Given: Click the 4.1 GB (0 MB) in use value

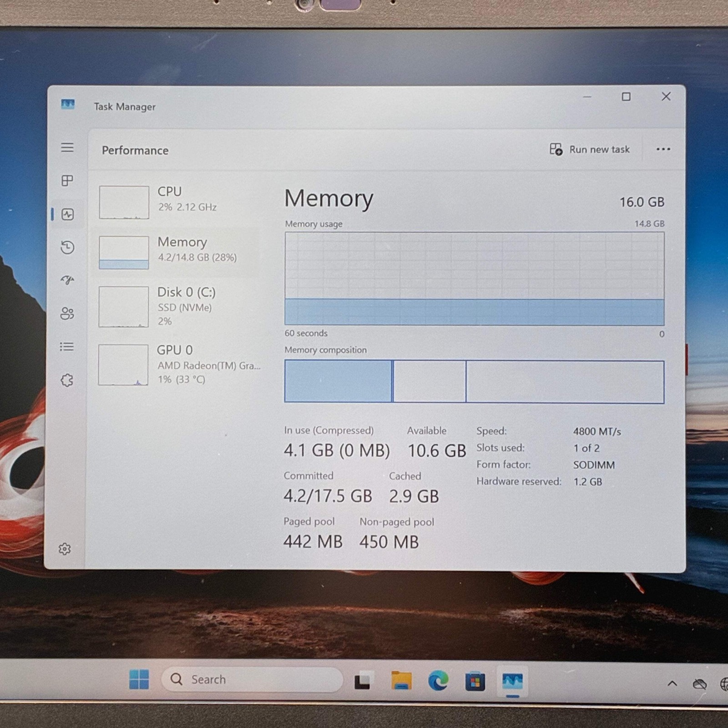Looking at the screenshot, I should click(337, 450).
